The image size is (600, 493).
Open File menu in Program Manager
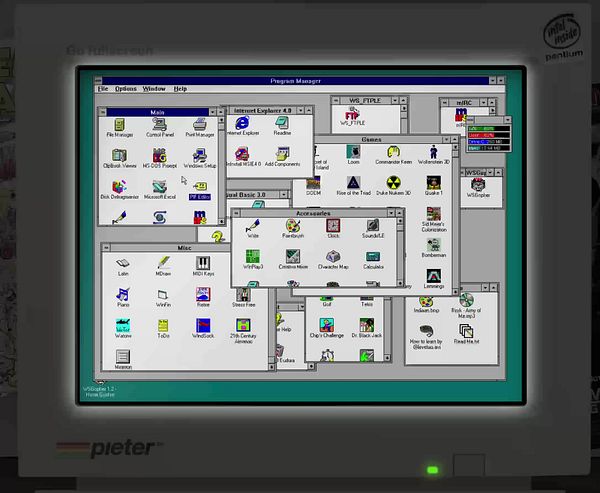103,89
